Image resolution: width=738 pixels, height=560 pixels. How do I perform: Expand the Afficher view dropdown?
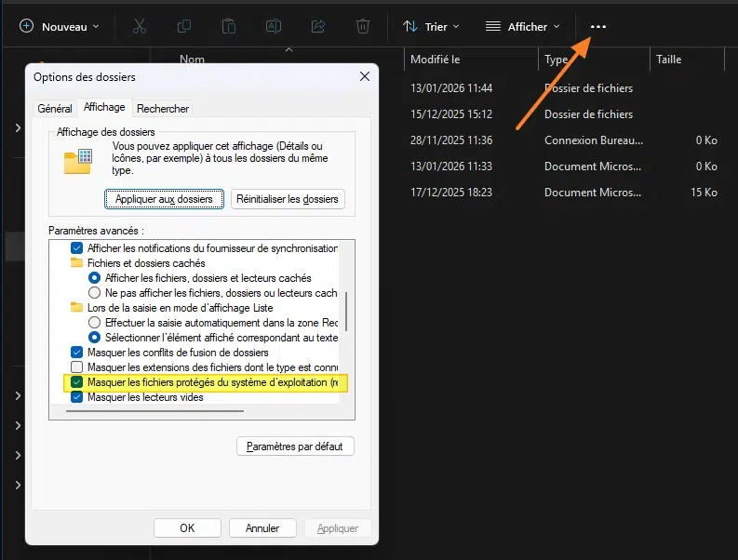click(523, 27)
